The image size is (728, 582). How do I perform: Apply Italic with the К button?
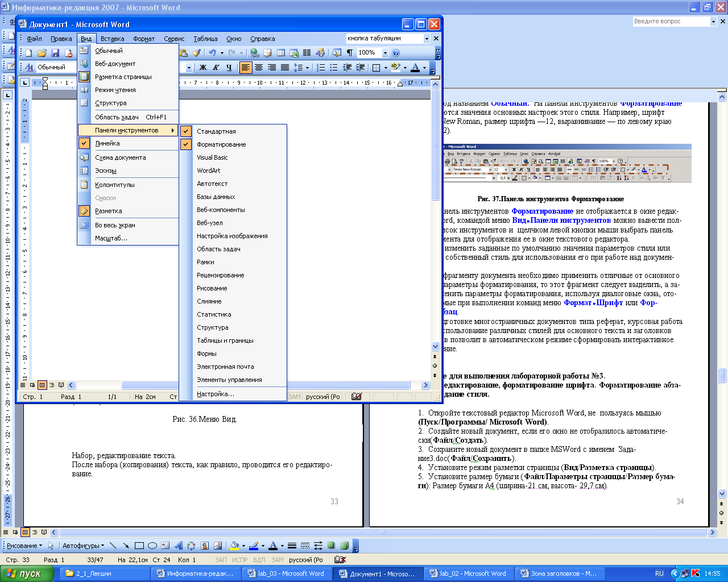(216, 68)
